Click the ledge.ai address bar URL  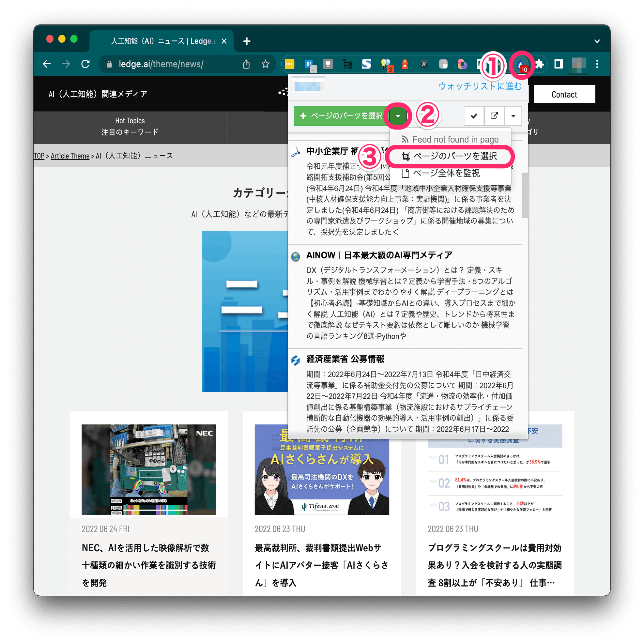tap(161, 64)
